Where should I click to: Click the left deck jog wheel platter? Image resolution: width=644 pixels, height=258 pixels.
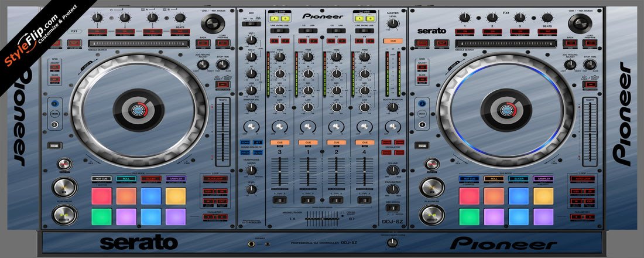click(139, 110)
